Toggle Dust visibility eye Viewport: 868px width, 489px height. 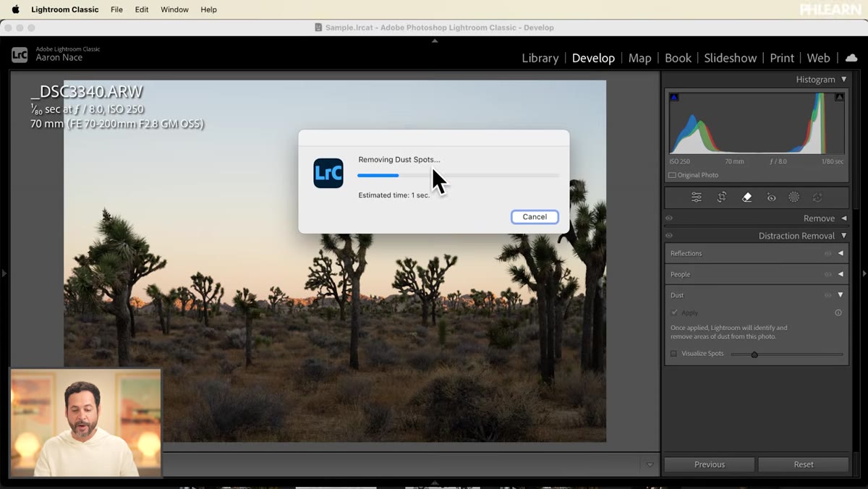pyautogui.click(x=828, y=295)
